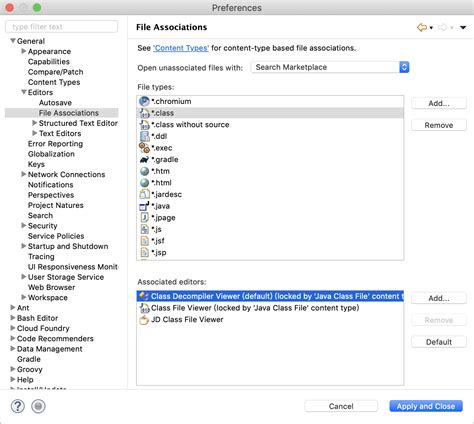
Task: Expand the Network Connections node
Action: coord(24,174)
